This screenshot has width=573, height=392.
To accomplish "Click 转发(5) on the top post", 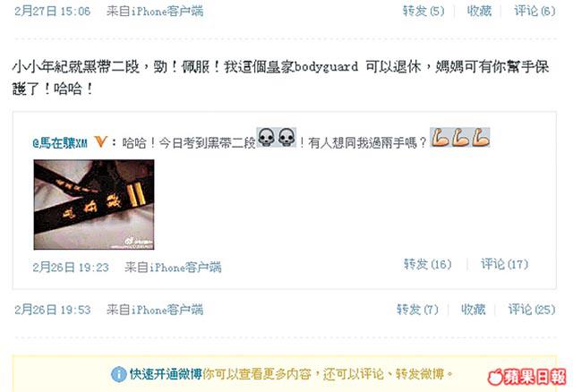I will coord(423,11).
